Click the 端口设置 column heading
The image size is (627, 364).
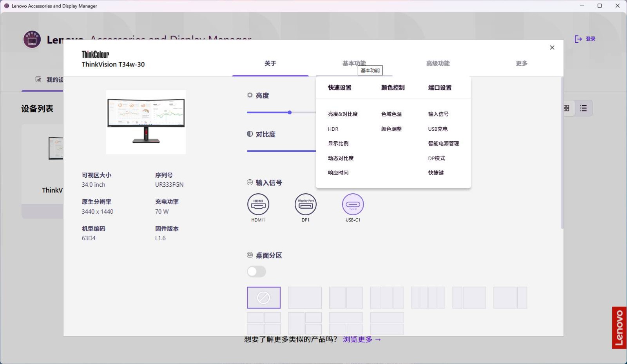pos(440,88)
